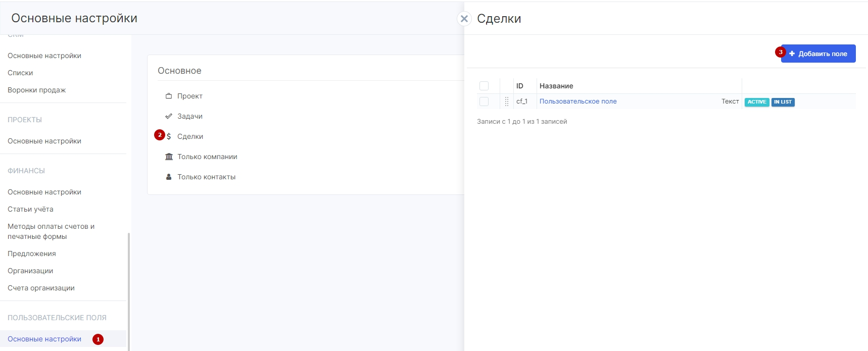
Task: Click the briefcase icon next to Проект
Action: coord(169,96)
